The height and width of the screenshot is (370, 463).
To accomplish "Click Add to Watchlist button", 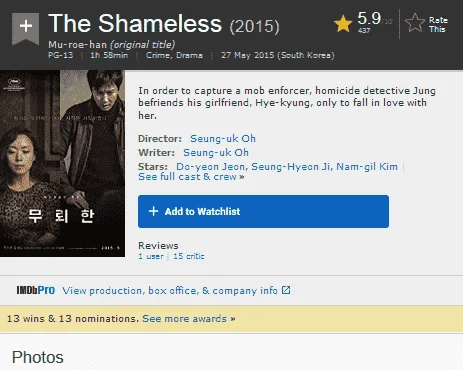I will [263, 212].
